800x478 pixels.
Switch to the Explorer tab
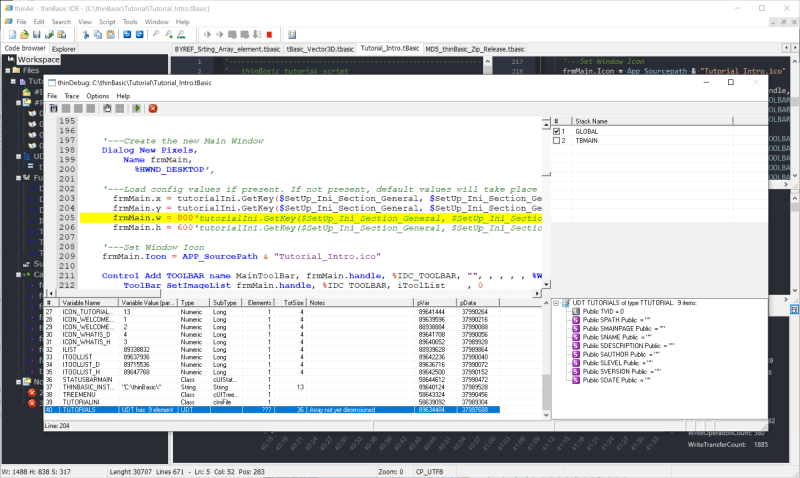[x=64, y=49]
